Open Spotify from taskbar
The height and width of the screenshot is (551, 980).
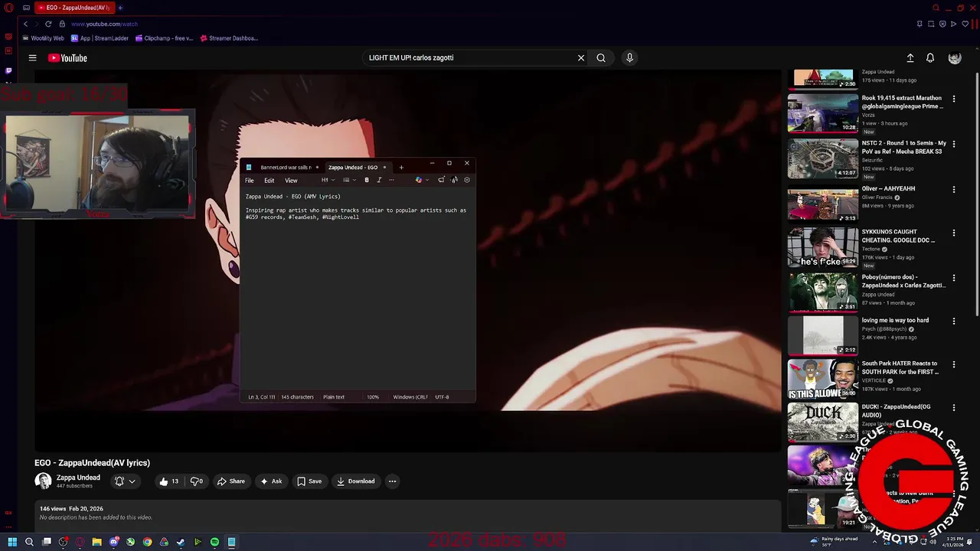click(214, 542)
